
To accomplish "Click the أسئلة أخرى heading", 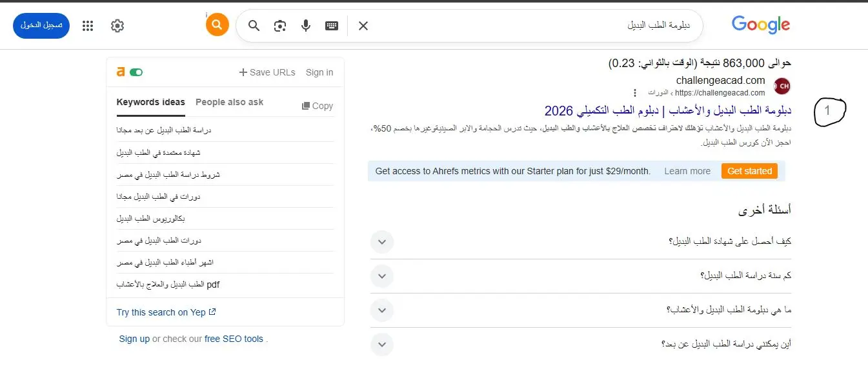I will [x=765, y=210].
